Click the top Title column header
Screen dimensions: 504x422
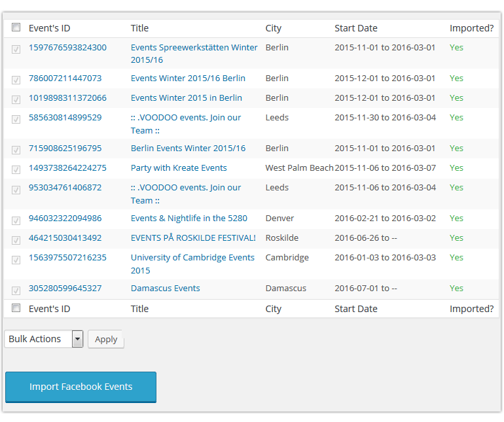coord(139,28)
